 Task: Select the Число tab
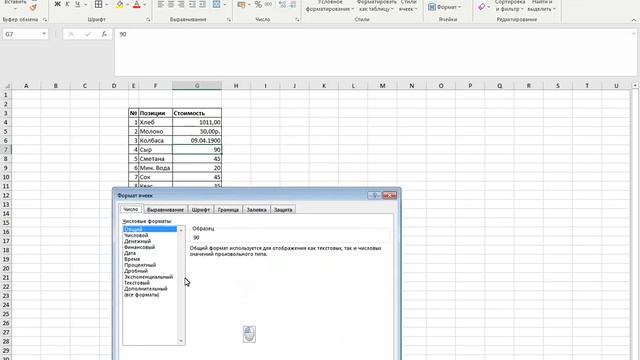coord(131,209)
